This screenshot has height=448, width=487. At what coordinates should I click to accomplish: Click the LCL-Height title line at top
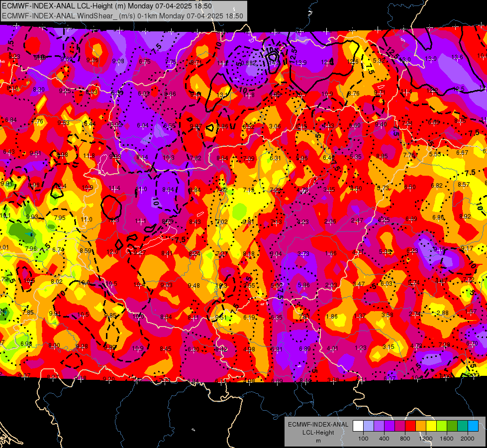tap(107, 6)
